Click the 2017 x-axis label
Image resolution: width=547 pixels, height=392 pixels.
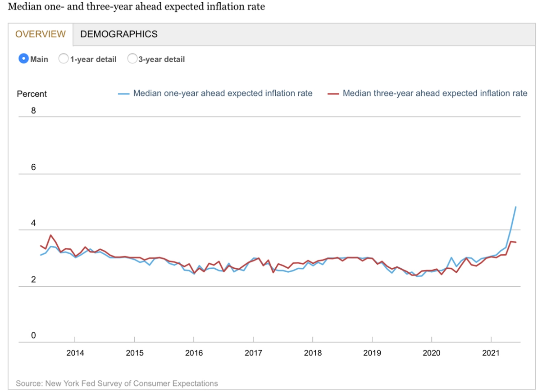[x=253, y=353]
